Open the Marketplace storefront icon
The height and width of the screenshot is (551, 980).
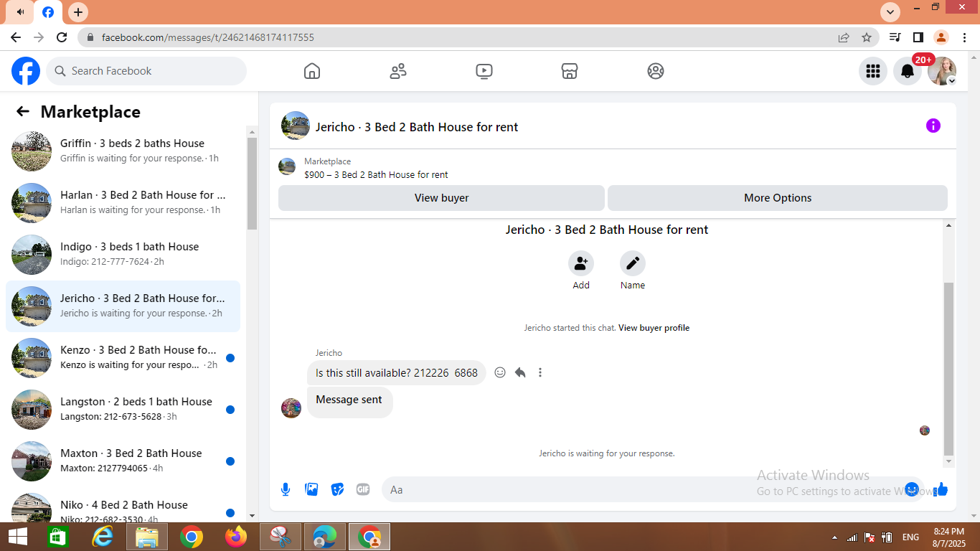click(x=570, y=71)
